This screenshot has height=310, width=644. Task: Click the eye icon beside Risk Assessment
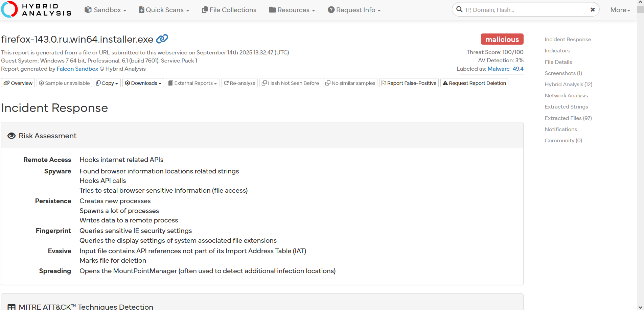point(11,136)
